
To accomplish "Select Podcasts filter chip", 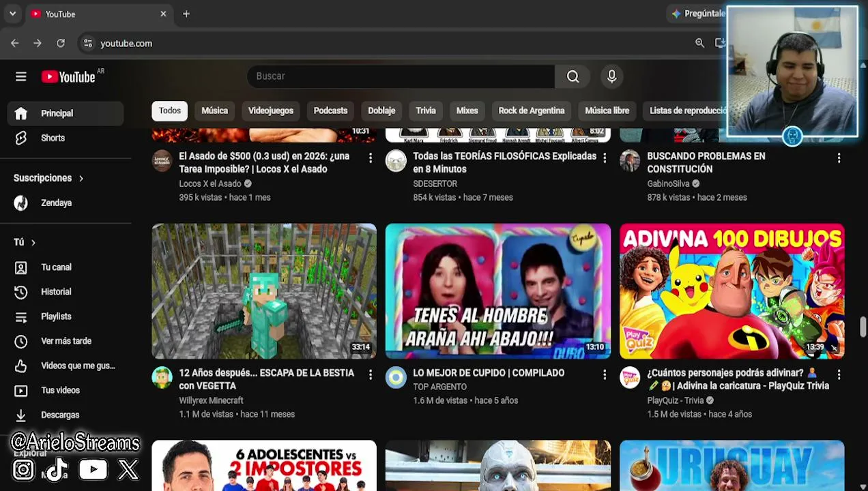I will click(x=330, y=110).
